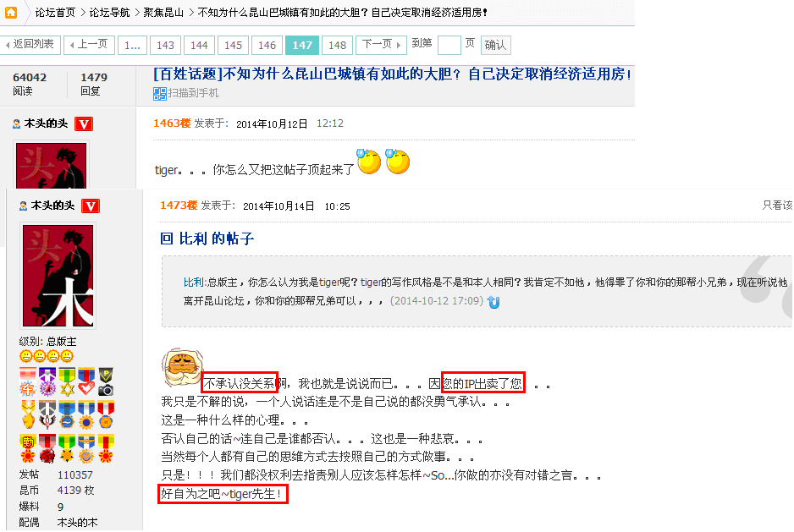Go to page 148
The width and height of the screenshot is (794, 532).
click(337, 46)
